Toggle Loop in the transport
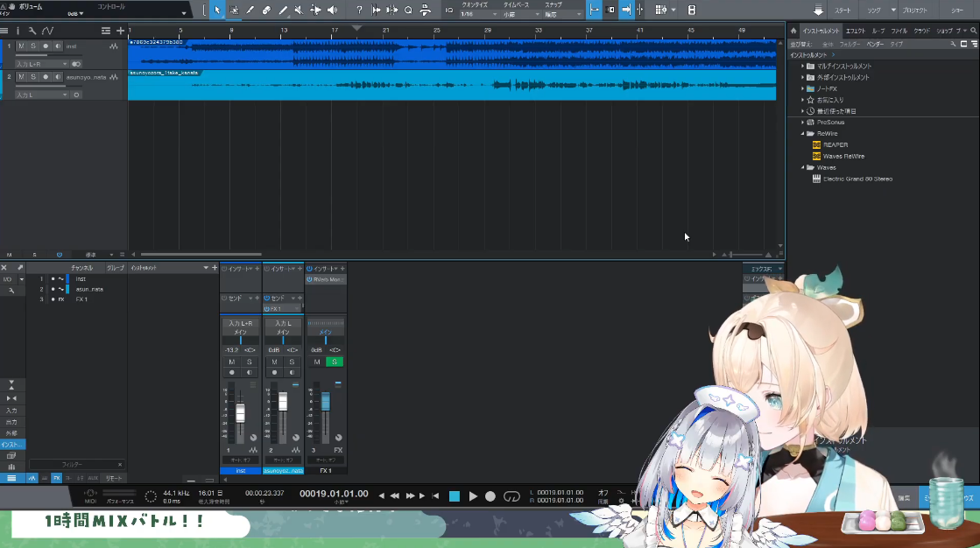The image size is (980, 548). coord(511,496)
